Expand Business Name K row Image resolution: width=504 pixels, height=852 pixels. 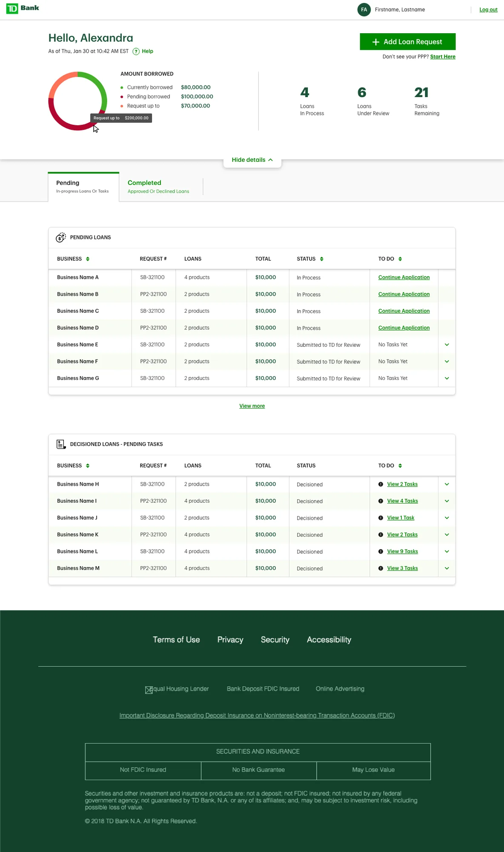pyautogui.click(x=447, y=535)
